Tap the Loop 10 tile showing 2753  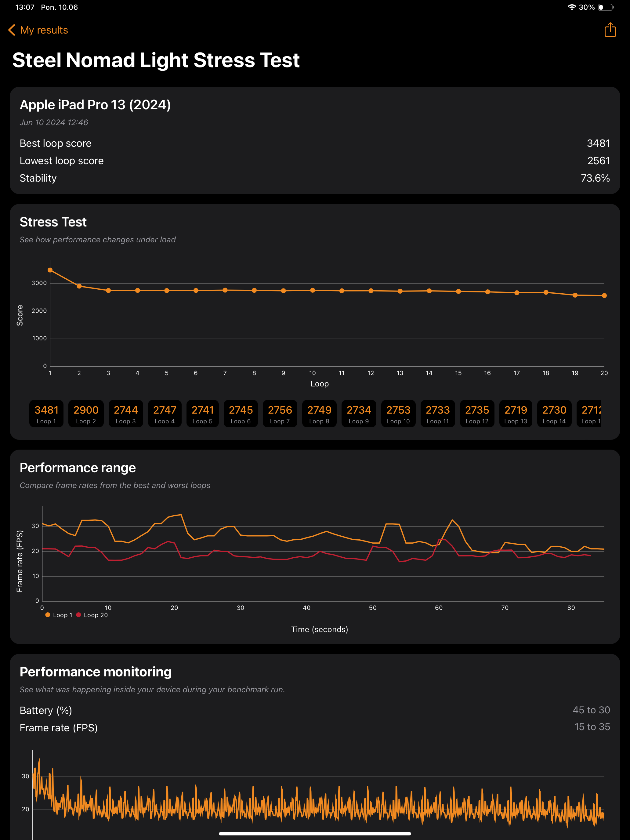tap(398, 414)
